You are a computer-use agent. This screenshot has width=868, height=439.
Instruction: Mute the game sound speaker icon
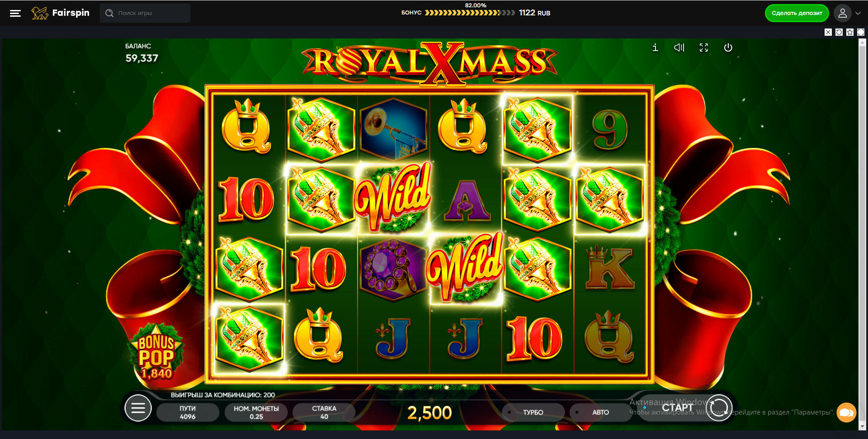679,48
